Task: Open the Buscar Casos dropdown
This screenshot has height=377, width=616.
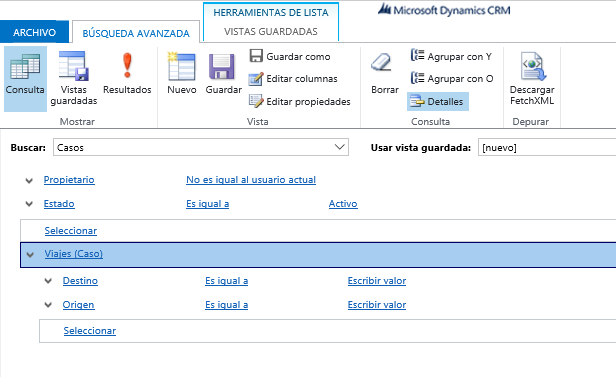Action: pos(201,147)
